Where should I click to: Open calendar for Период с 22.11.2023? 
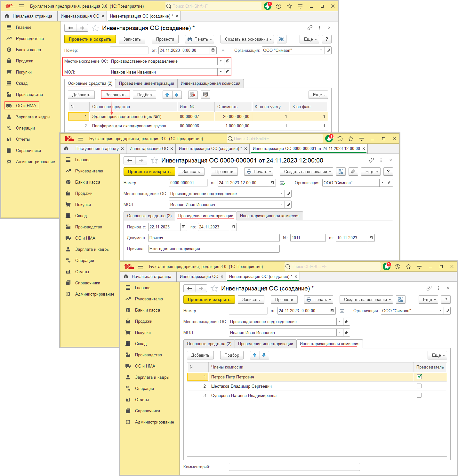pos(184,227)
